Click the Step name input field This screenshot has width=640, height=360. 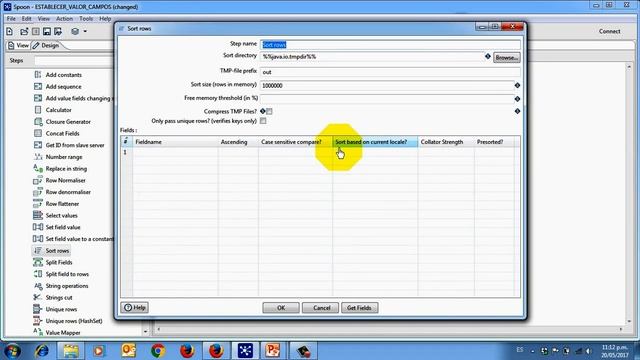[390, 44]
